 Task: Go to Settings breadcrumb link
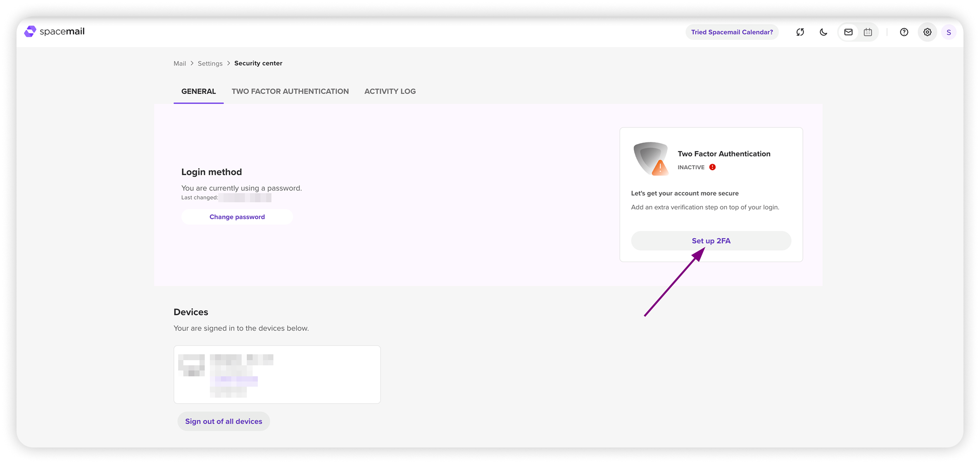210,64
